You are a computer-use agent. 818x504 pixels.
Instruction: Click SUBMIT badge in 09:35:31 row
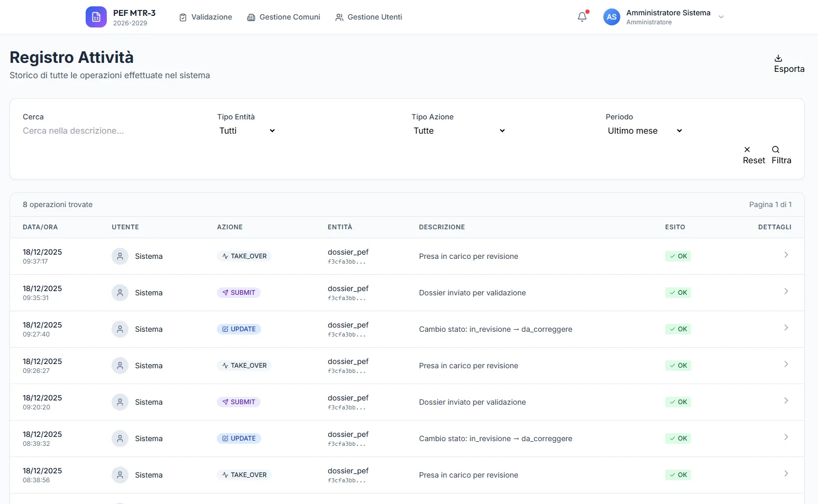coord(238,293)
